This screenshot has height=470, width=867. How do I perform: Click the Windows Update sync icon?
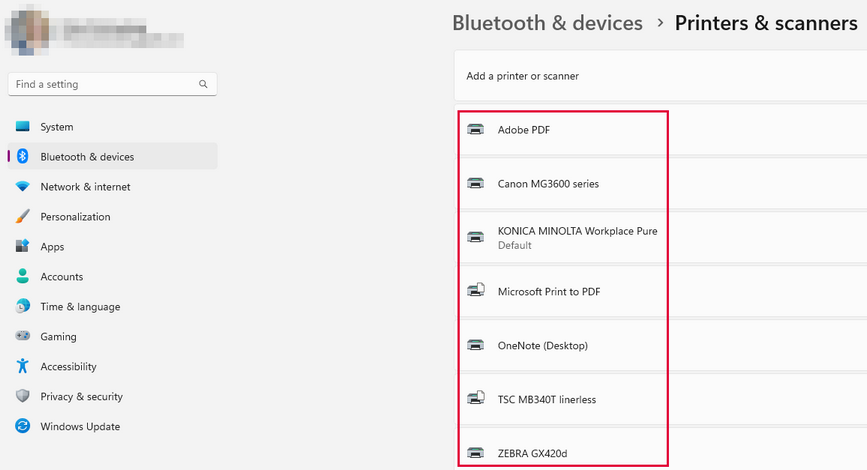23,426
